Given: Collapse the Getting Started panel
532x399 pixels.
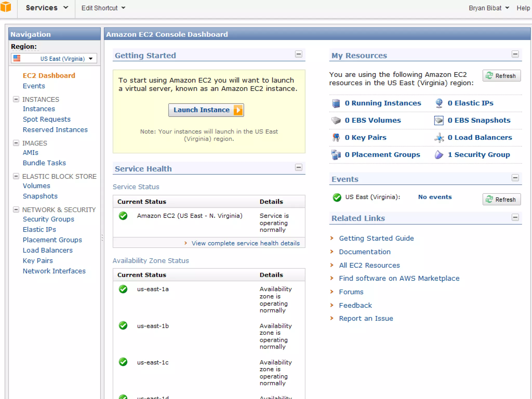Looking at the screenshot, I should tap(298, 54).
